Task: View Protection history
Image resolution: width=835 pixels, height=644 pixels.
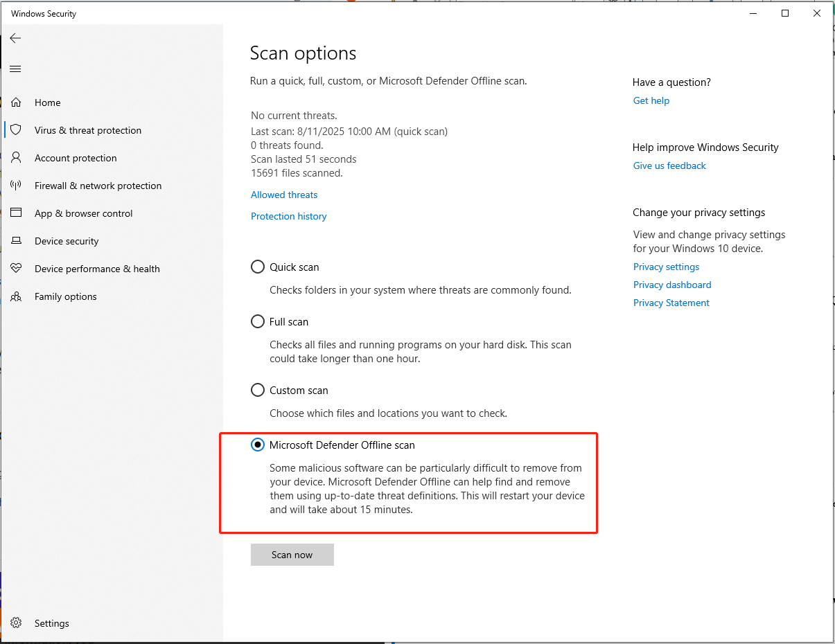Action: (x=288, y=216)
